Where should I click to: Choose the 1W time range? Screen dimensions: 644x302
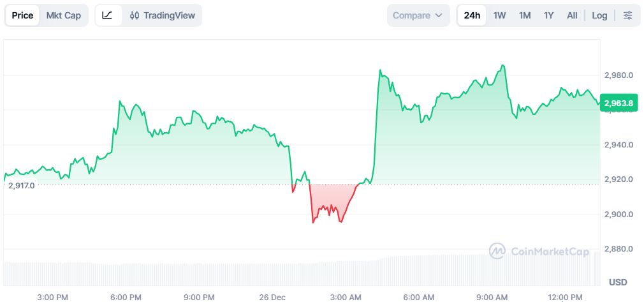(499, 15)
